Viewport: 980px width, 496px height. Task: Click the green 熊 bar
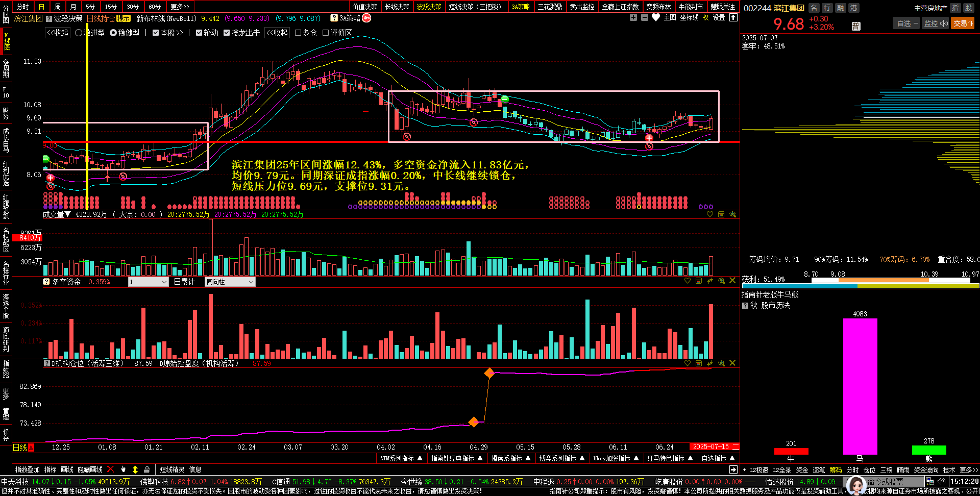click(x=929, y=450)
